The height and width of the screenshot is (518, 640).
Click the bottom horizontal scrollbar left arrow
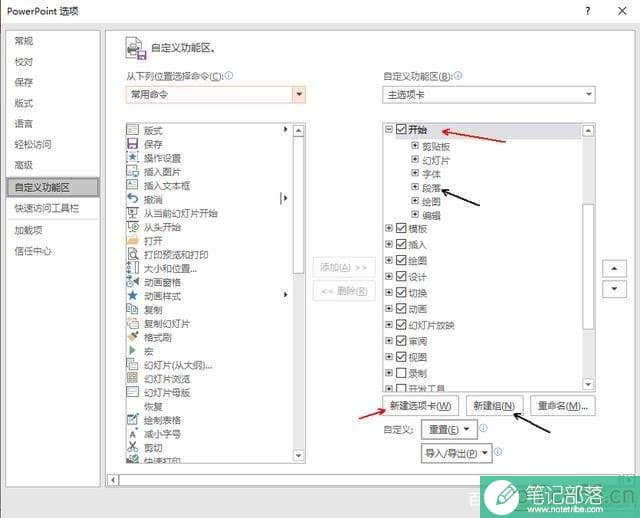tap(113, 480)
